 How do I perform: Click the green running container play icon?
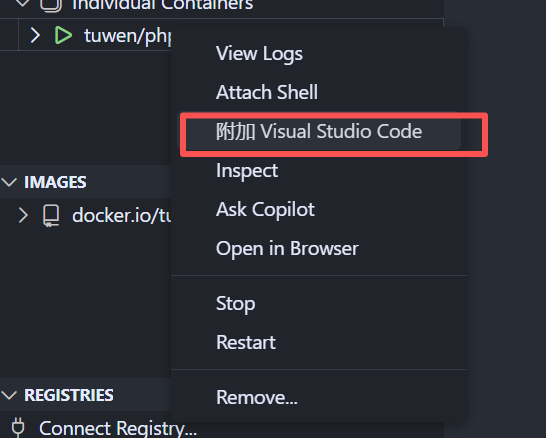click(63, 35)
